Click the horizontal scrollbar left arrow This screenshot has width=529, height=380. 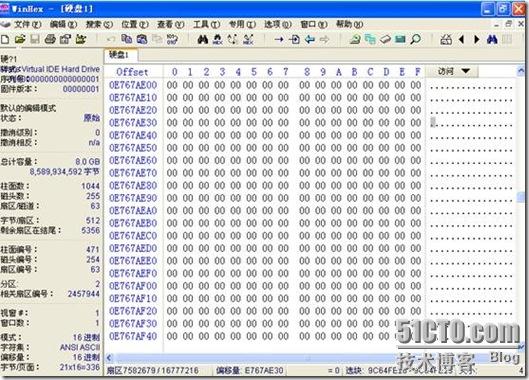point(109,358)
